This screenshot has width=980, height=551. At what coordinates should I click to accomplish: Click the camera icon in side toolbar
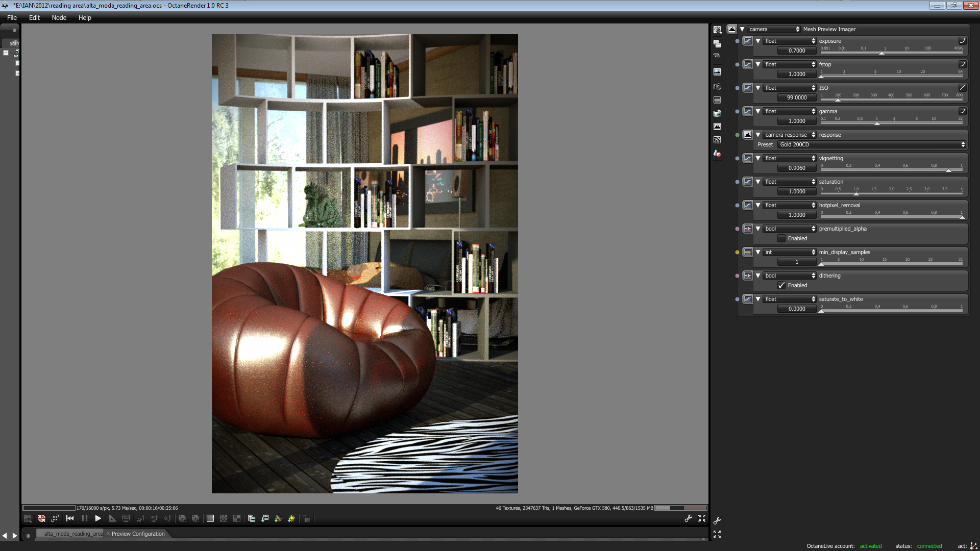[717, 87]
